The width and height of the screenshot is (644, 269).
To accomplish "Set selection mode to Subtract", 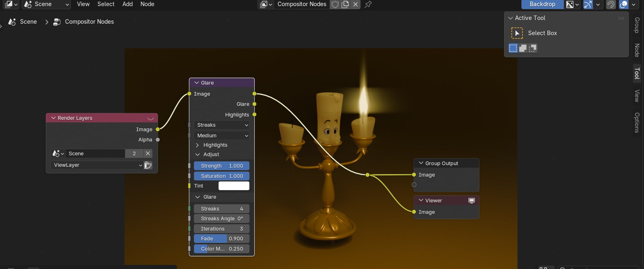I will pos(533,48).
